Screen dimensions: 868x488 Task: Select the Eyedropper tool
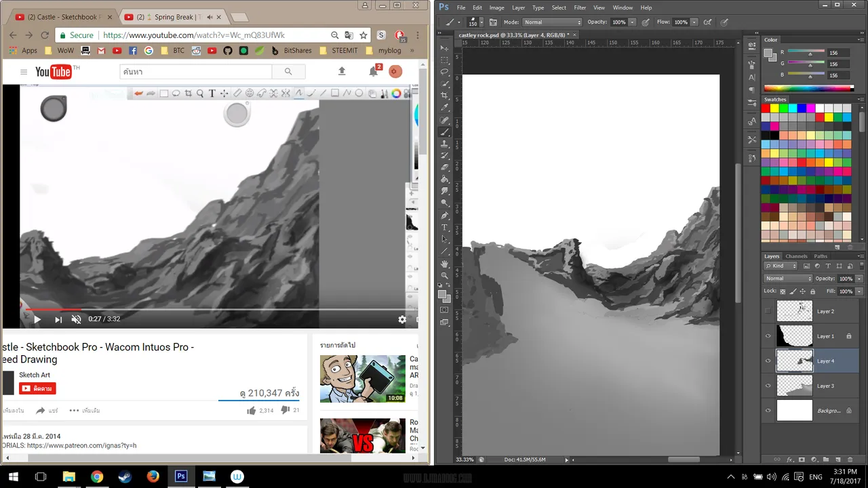(445, 108)
